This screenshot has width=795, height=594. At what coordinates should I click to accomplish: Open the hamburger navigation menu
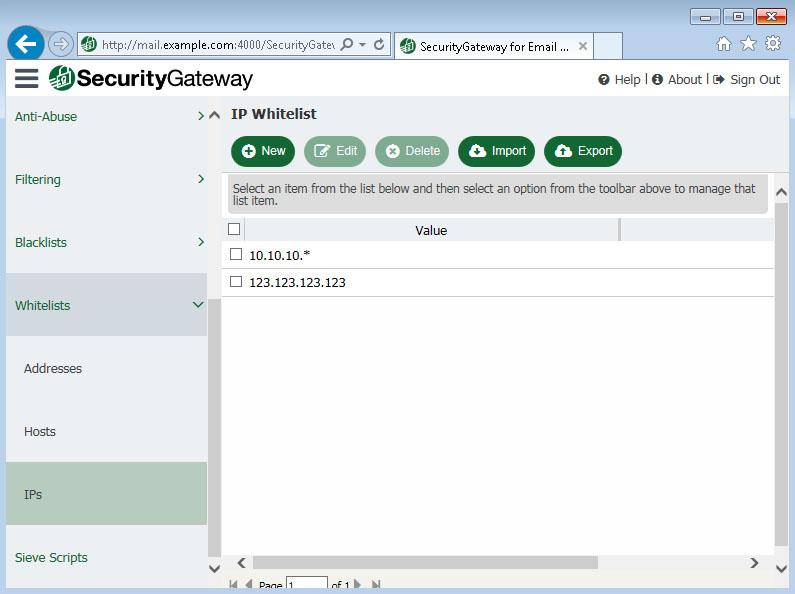(26, 79)
